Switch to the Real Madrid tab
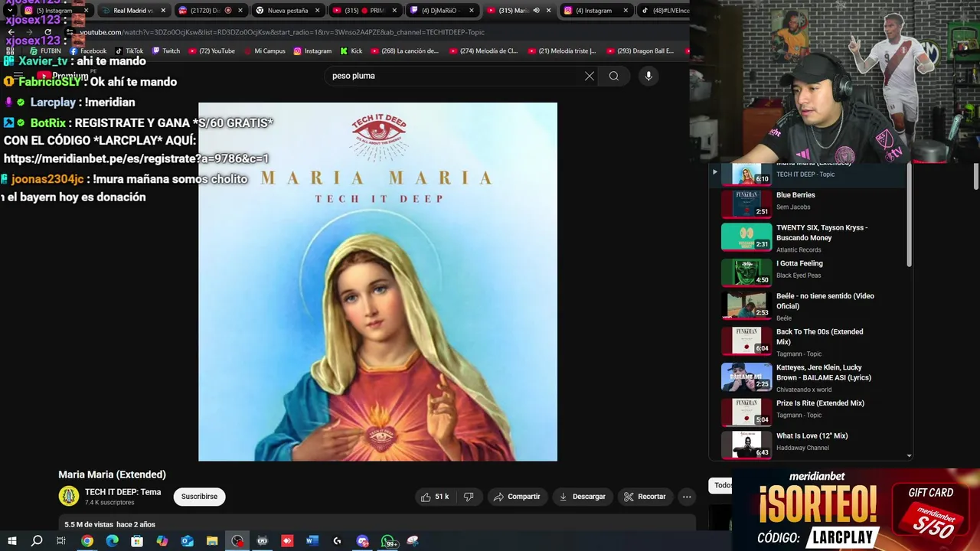The height and width of the screenshot is (551, 980). (x=132, y=11)
